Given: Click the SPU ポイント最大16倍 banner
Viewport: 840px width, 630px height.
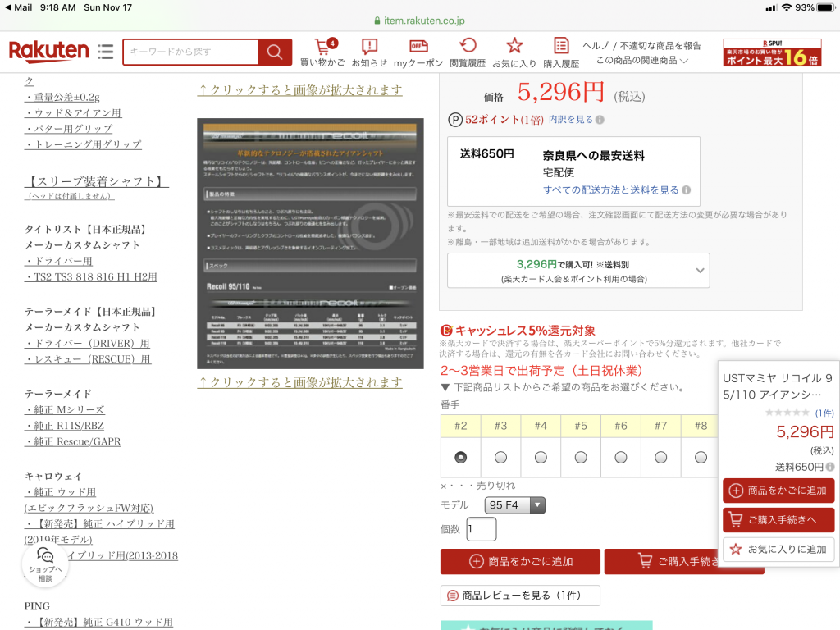Looking at the screenshot, I should [x=772, y=52].
